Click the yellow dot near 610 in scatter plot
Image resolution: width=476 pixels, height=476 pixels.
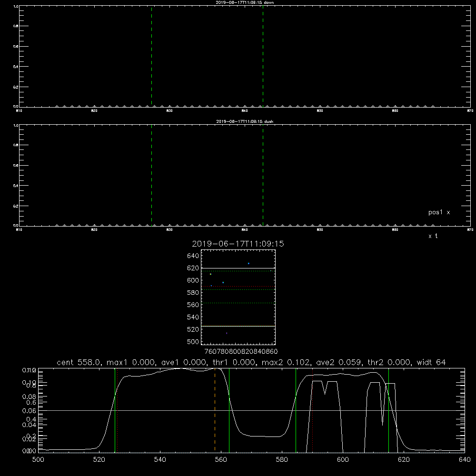(210, 274)
